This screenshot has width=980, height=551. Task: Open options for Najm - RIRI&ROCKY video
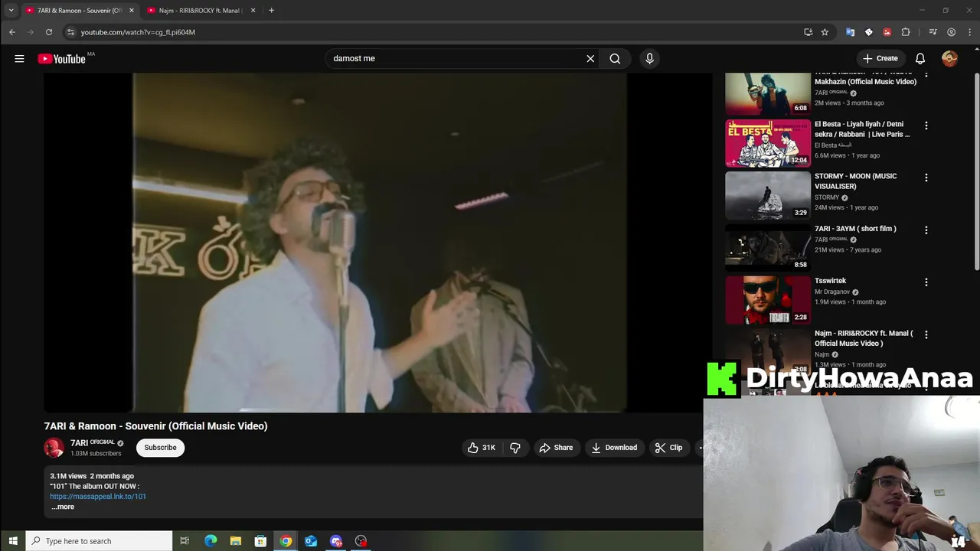click(x=926, y=334)
